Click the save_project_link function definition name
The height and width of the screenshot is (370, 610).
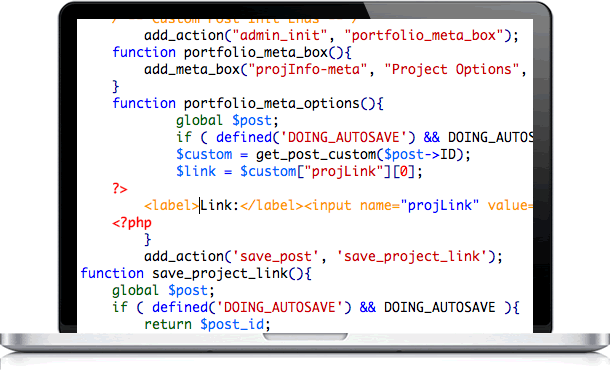220,274
